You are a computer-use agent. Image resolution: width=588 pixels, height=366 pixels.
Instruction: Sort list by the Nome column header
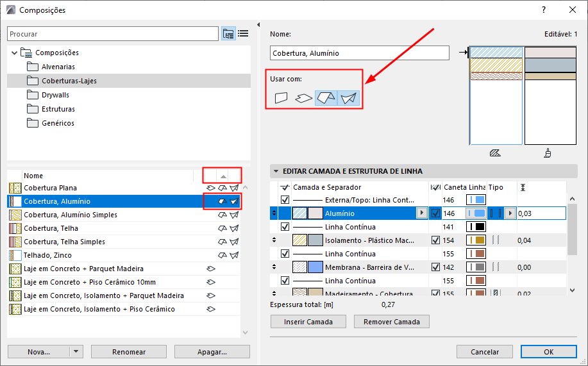click(108, 176)
